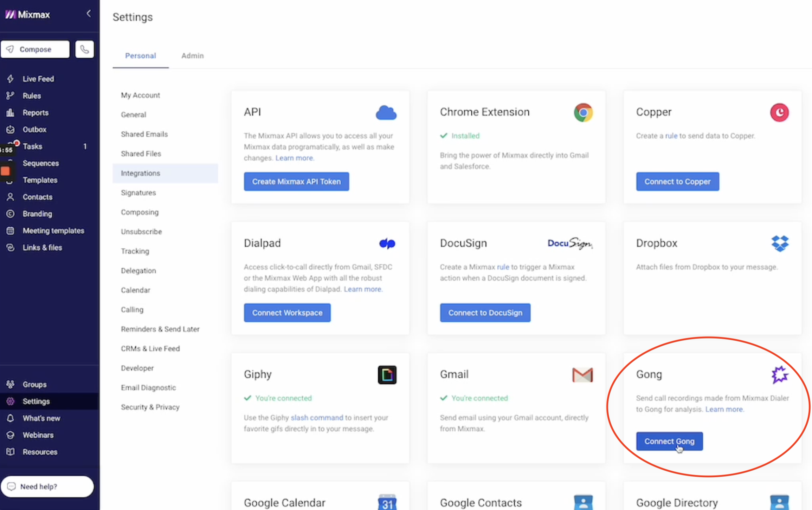Click the Connect Gong button

coord(669,441)
